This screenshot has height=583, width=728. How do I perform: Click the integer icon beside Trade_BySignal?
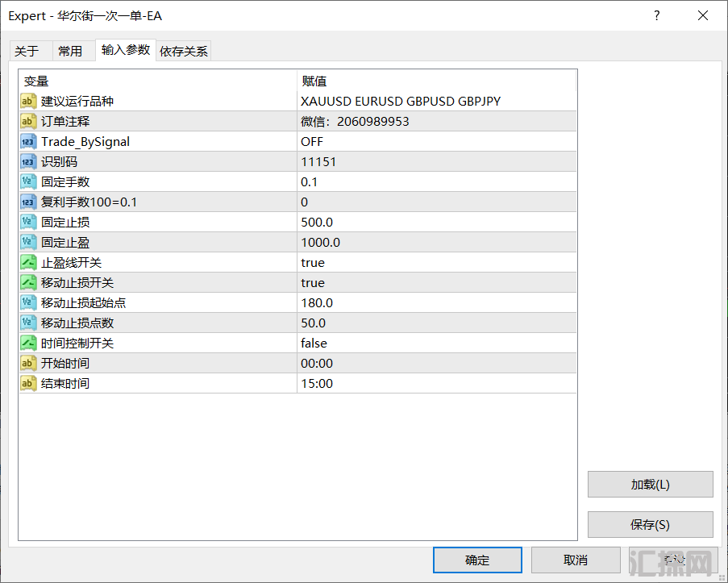(x=28, y=141)
